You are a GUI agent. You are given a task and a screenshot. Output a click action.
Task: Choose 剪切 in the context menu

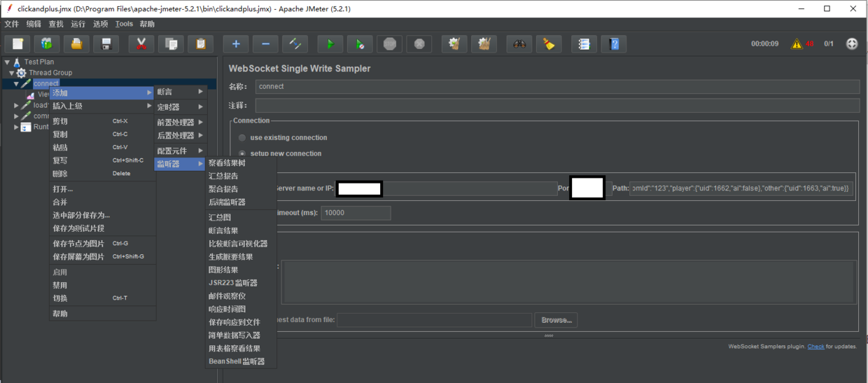pos(101,121)
